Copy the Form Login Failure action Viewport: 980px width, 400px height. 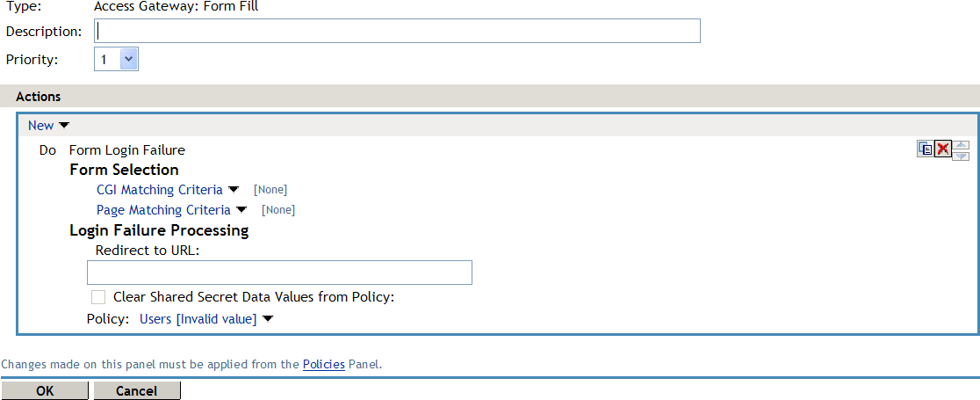pyautogui.click(x=926, y=149)
